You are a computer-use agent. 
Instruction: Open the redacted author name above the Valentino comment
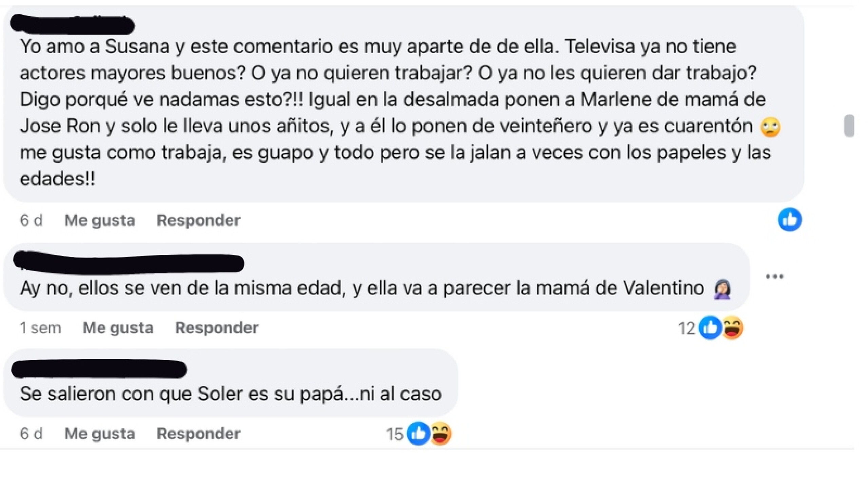[129, 263]
